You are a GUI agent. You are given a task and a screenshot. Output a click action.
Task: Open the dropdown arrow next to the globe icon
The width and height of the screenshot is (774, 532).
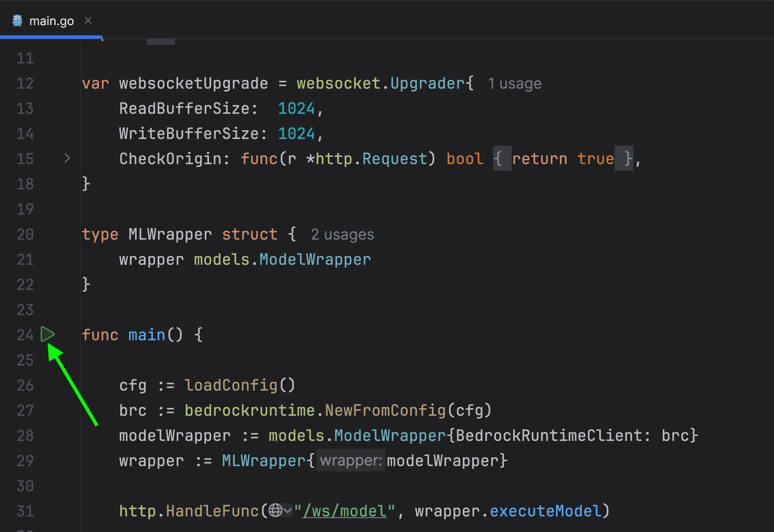pos(287,510)
